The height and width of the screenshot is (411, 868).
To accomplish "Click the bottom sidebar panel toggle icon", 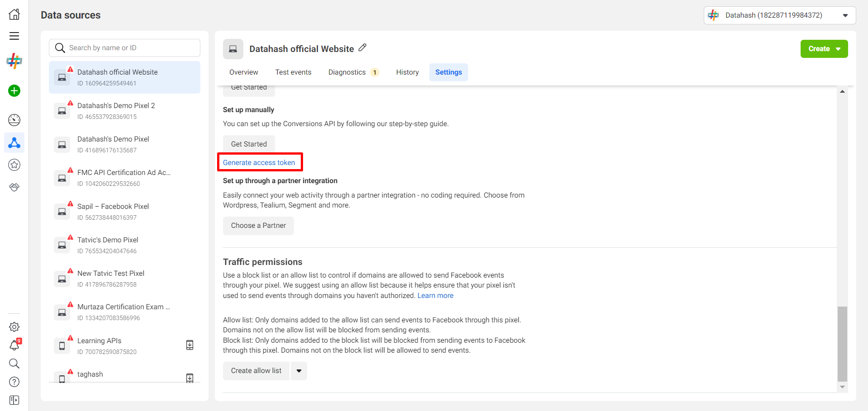I will [14, 401].
